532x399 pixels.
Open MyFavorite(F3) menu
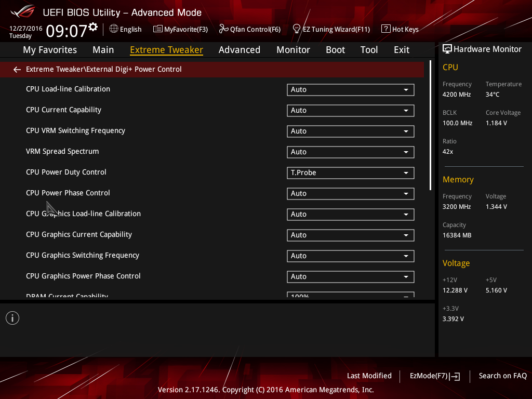tap(180, 29)
